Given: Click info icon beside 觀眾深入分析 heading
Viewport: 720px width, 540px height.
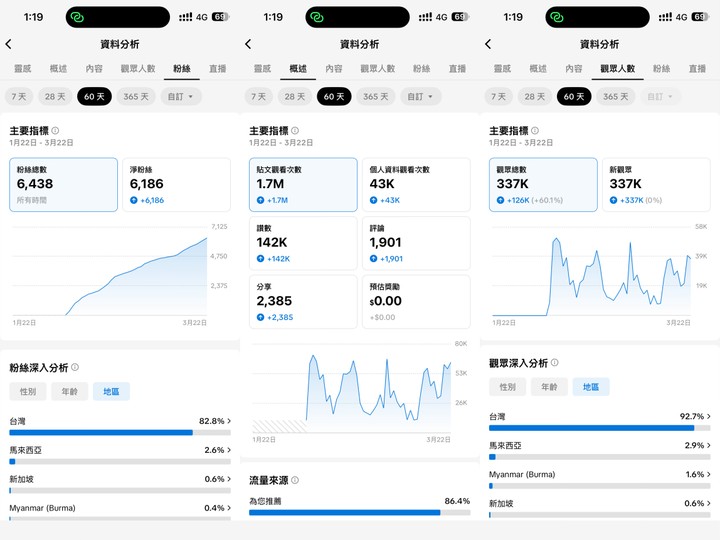Looking at the screenshot, I should pyautogui.click(x=555, y=363).
